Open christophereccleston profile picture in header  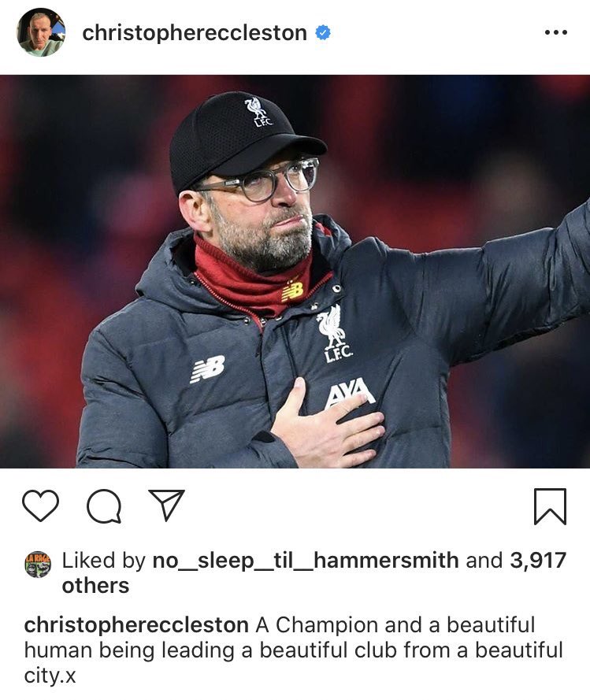point(41,32)
